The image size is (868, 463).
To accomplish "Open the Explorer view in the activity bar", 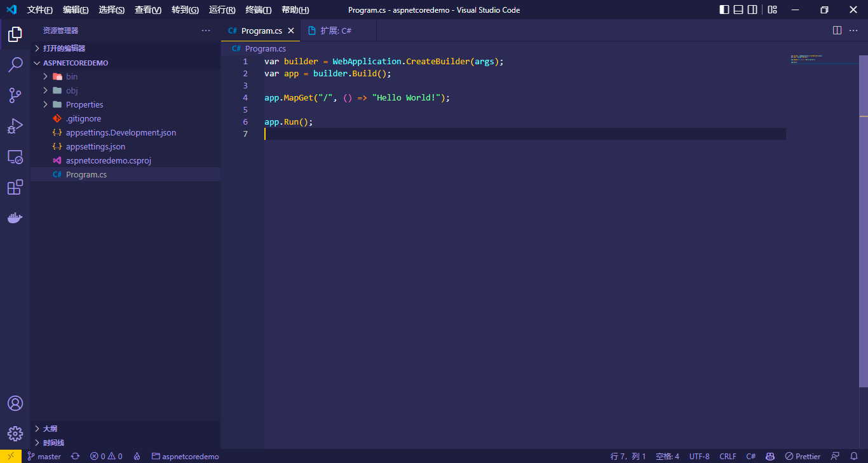I will [x=15, y=34].
